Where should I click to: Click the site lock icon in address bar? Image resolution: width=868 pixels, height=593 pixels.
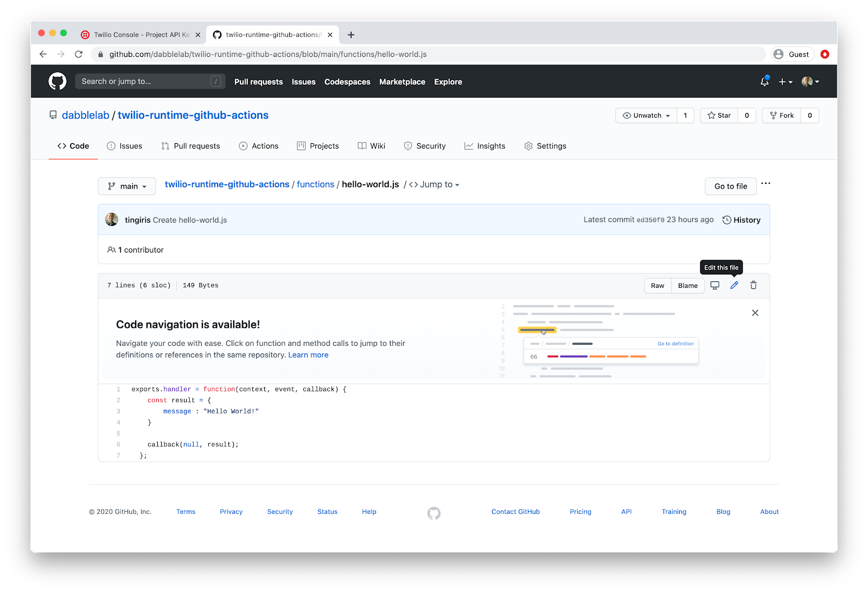100,54
